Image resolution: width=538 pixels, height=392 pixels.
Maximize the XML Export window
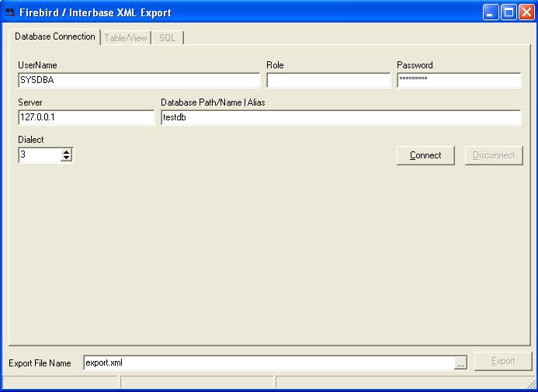click(x=508, y=12)
